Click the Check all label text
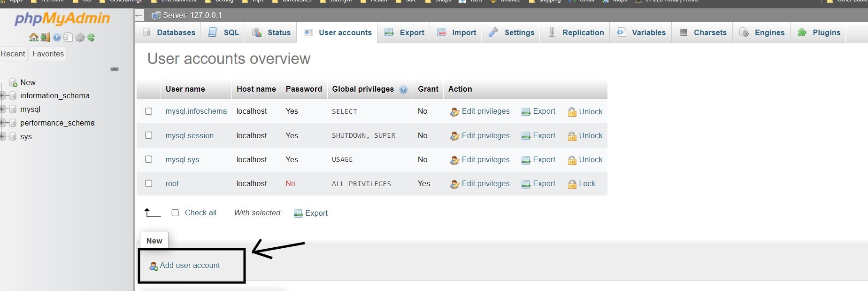The image size is (868, 291). tap(200, 213)
